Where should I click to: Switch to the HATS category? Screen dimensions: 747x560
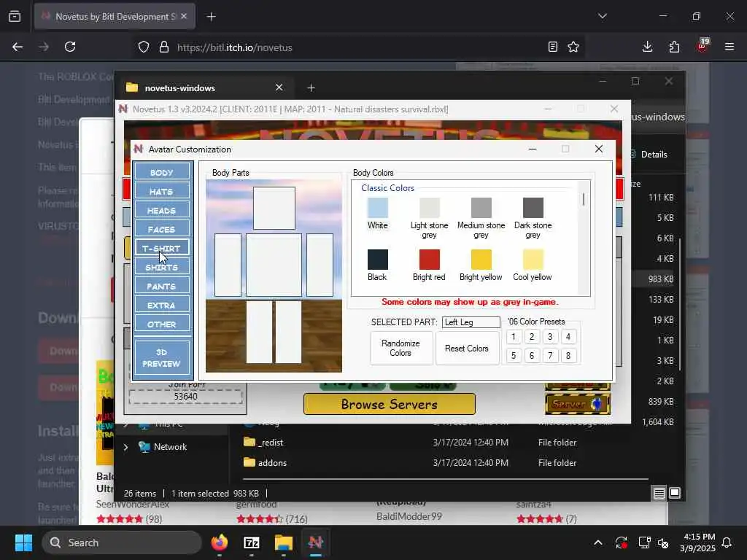click(x=162, y=191)
